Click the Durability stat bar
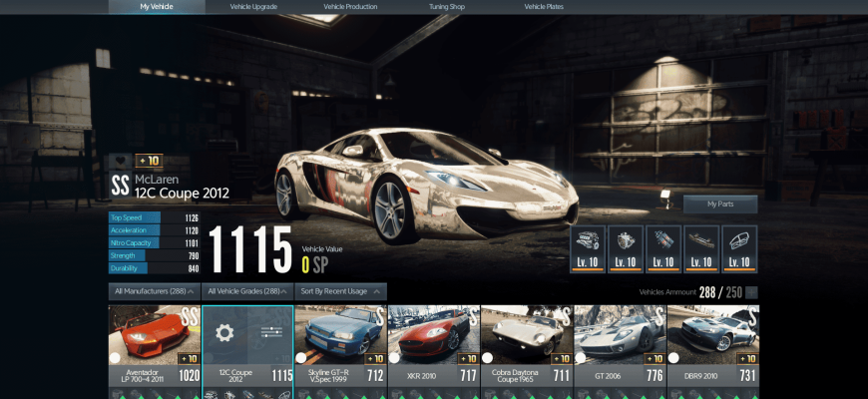The height and width of the screenshot is (399, 868). (x=154, y=268)
